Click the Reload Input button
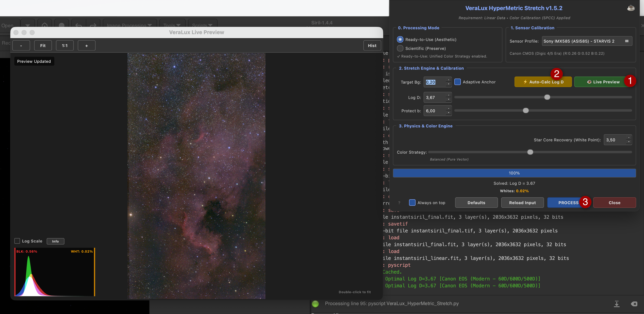644x314 pixels. pos(522,203)
